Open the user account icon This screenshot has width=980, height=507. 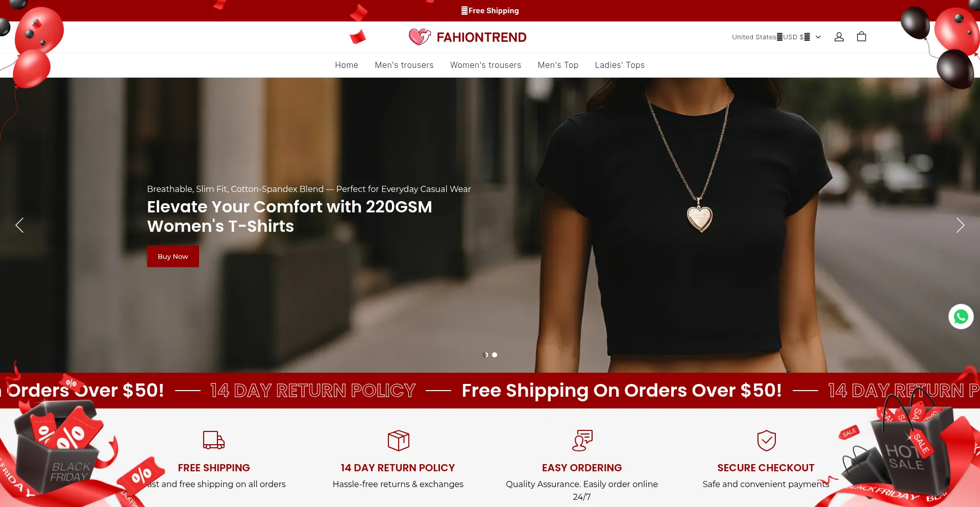[x=839, y=37]
